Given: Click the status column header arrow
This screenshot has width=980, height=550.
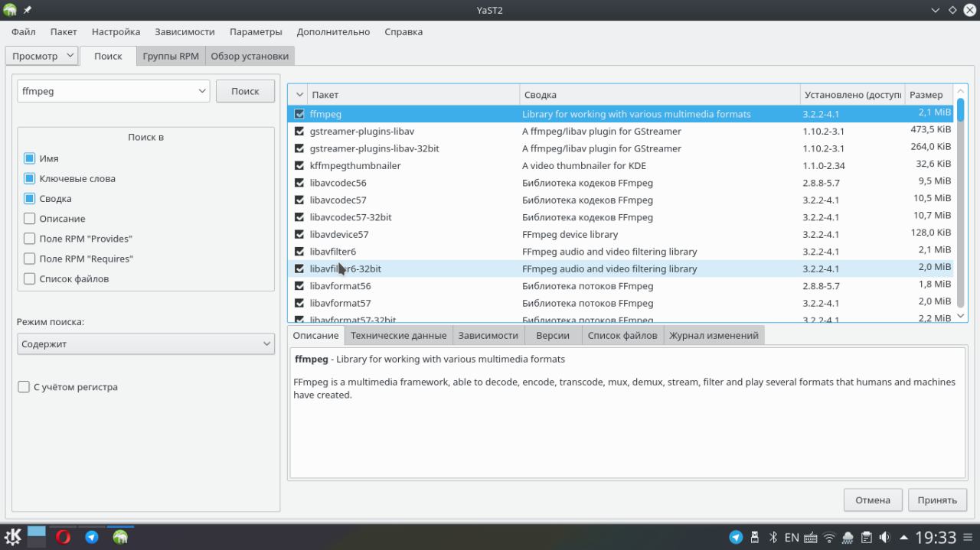Looking at the screenshot, I should coord(299,95).
